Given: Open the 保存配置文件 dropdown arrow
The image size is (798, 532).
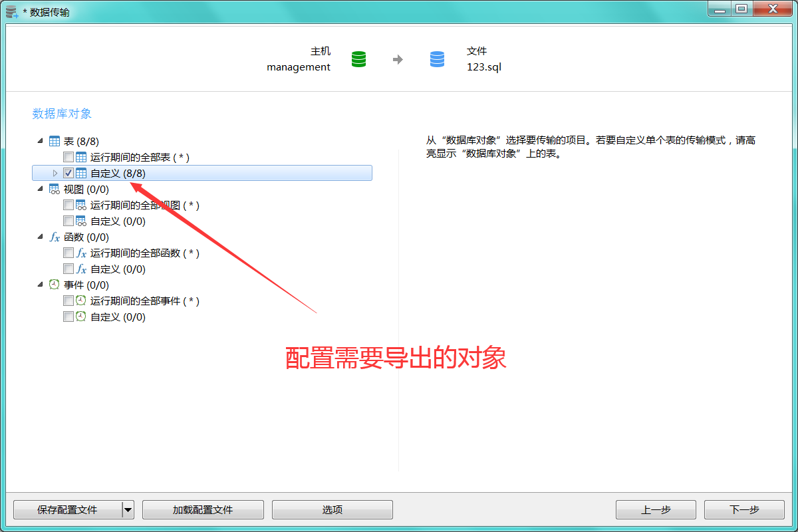Looking at the screenshot, I should coord(128,510).
